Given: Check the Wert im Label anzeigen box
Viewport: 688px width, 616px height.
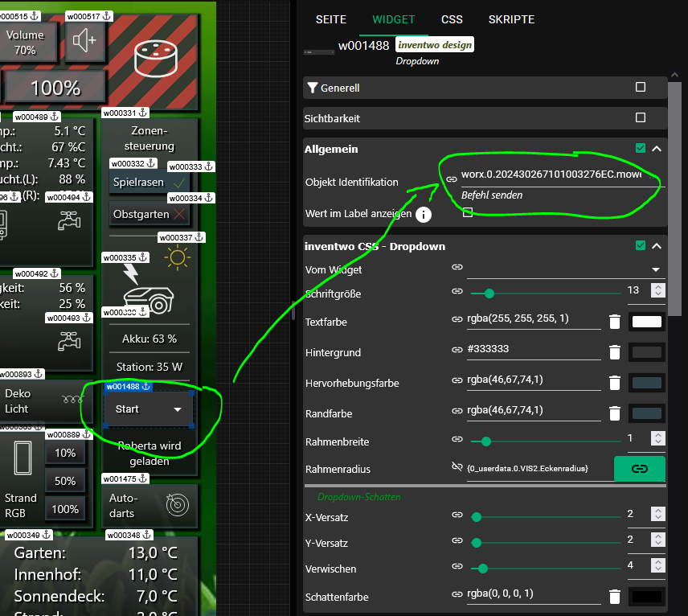Looking at the screenshot, I should 468,213.
